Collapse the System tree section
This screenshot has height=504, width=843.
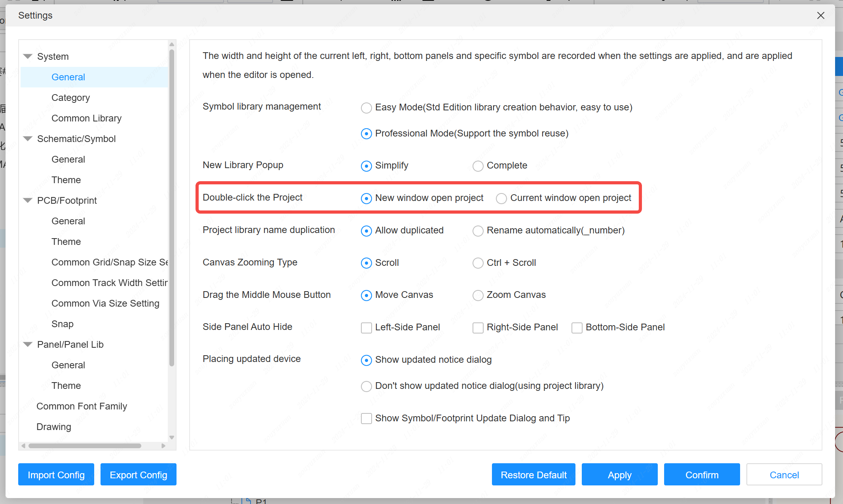click(x=28, y=57)
